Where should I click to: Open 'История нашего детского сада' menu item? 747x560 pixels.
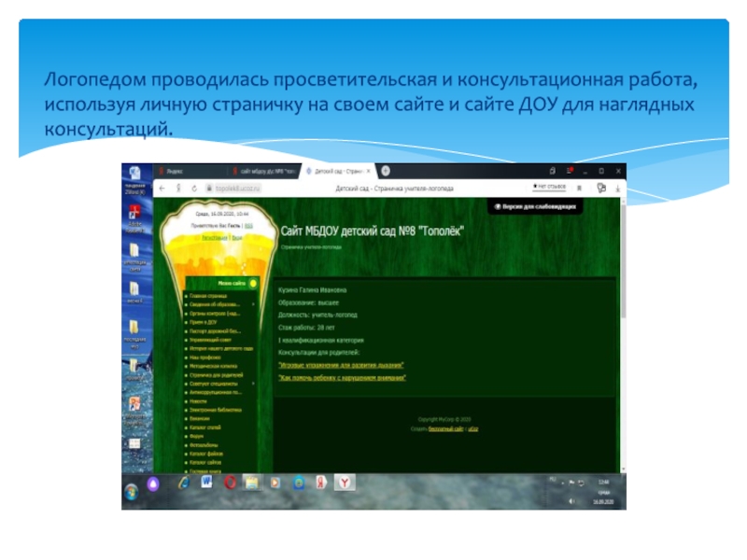[221, 348]
